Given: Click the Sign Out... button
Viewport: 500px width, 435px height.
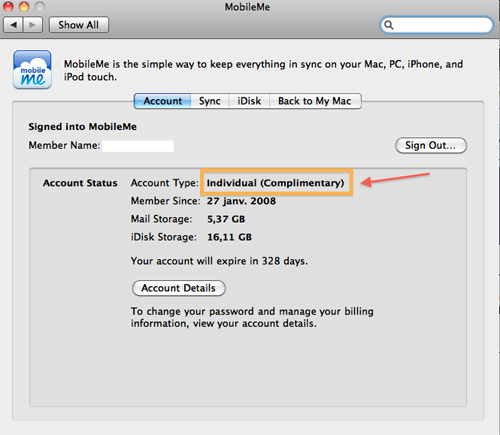Looking at the screenshot, I should click(431, 146).
